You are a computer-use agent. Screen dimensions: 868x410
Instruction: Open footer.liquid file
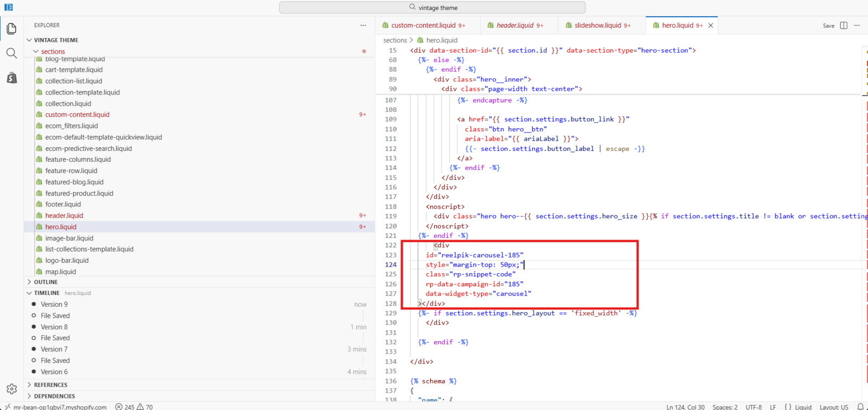pyautogui.click(x=63, y=204)
